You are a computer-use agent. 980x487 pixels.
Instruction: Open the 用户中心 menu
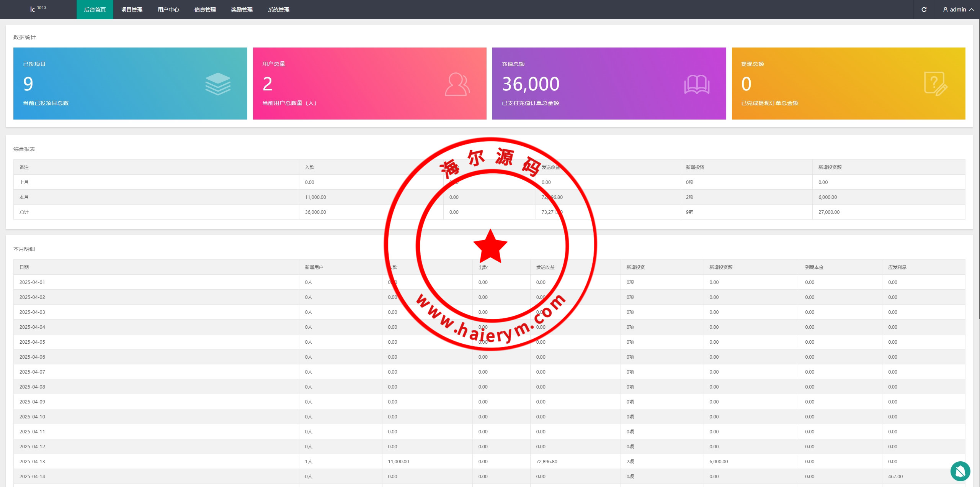168,10
